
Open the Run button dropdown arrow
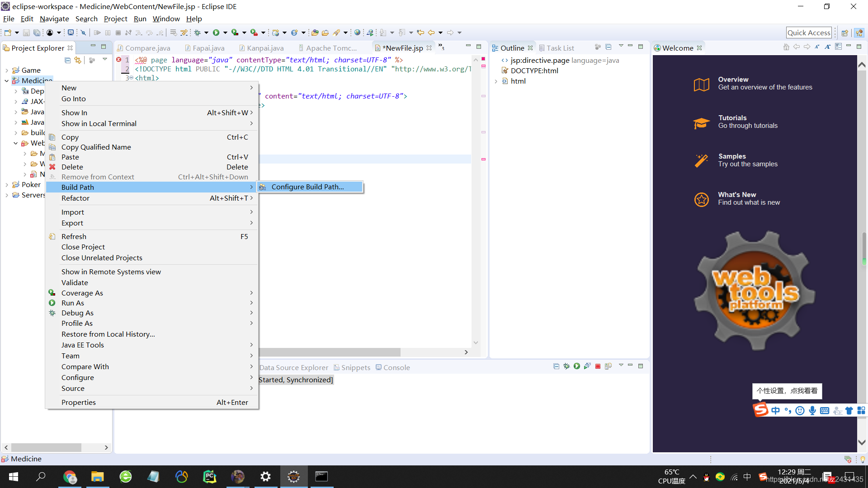(x=225, y=33)
